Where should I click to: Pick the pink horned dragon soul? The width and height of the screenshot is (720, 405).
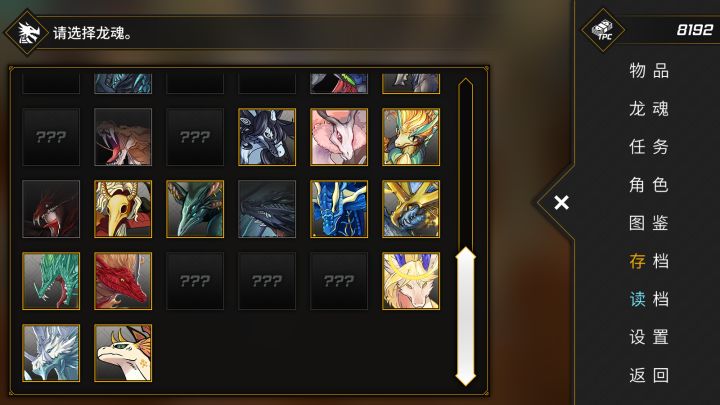tap(339, 137)
